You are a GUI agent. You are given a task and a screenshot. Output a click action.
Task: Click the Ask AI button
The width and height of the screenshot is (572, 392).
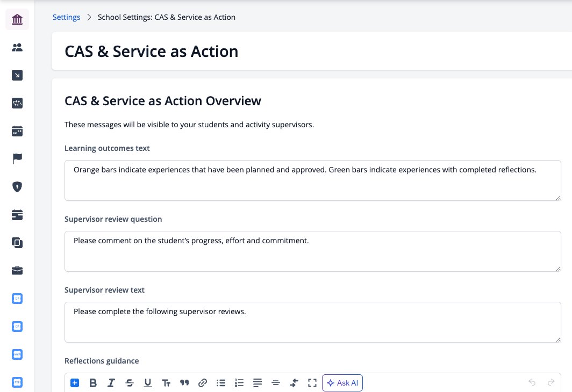click(342, 383)
